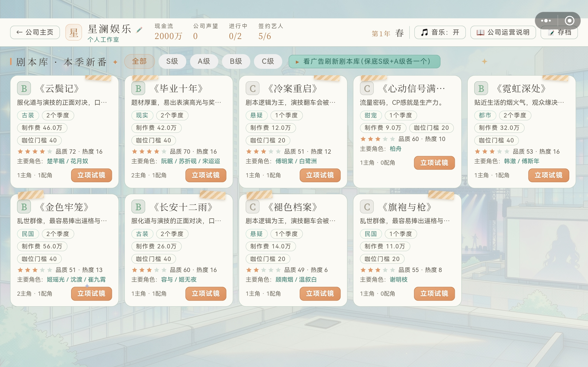Select the 全部 filter

[139, 61]
